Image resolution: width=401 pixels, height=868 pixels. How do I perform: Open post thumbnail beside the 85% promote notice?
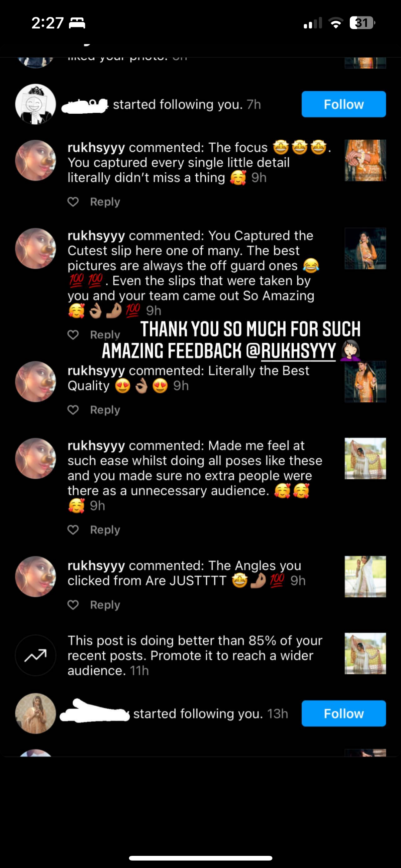pyautogui.click(x=365, y=653)
